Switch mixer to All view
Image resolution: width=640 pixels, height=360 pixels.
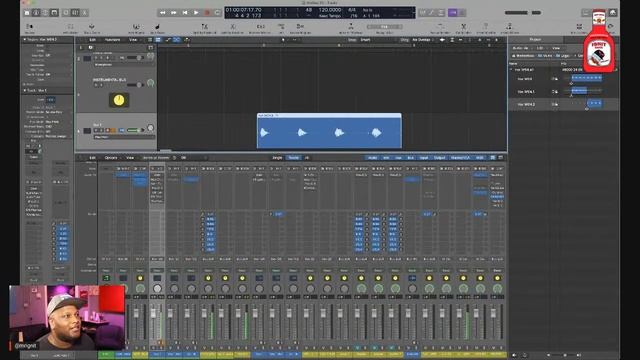pos(307,158)
